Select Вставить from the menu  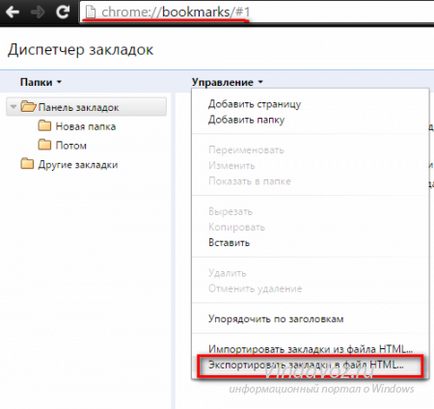click(x=229, y=242)
